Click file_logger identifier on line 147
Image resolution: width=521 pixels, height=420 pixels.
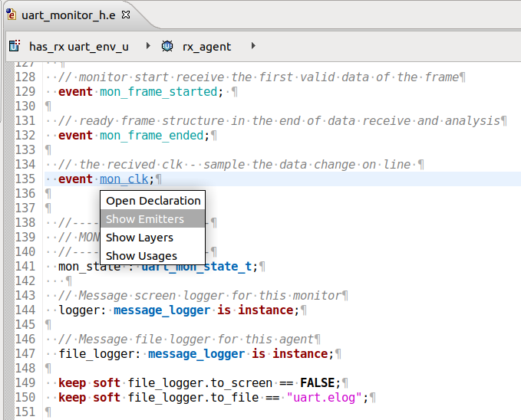pos(97,354)
